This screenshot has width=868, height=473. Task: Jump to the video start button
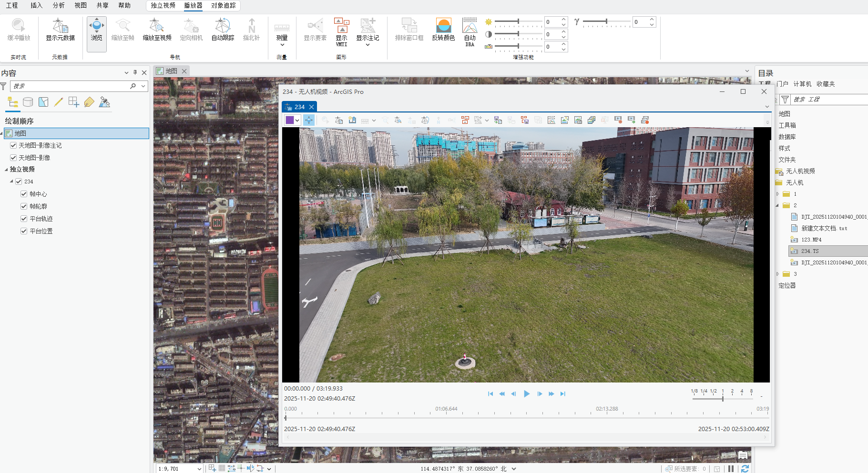pos(490,394)
